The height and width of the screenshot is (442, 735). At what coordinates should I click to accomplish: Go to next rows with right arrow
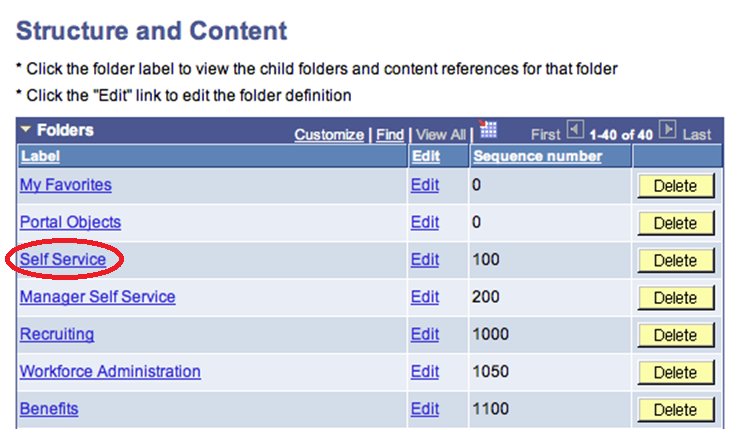(668, 131)
